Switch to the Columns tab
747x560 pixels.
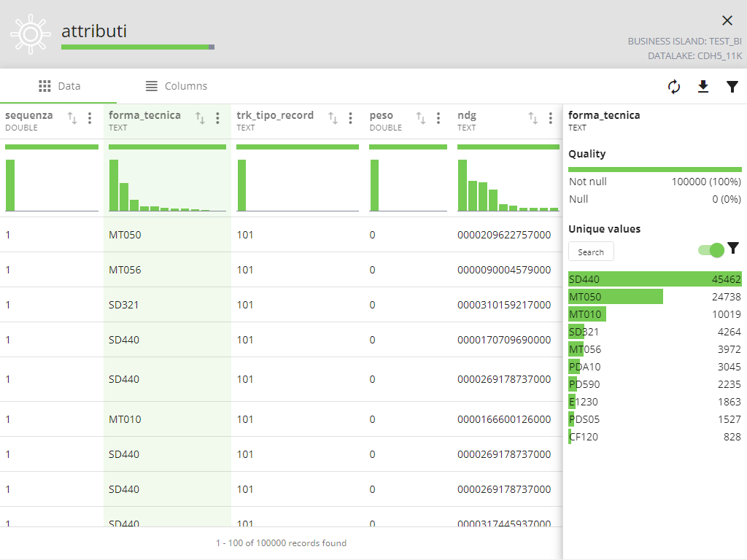(x=176, y=86)
